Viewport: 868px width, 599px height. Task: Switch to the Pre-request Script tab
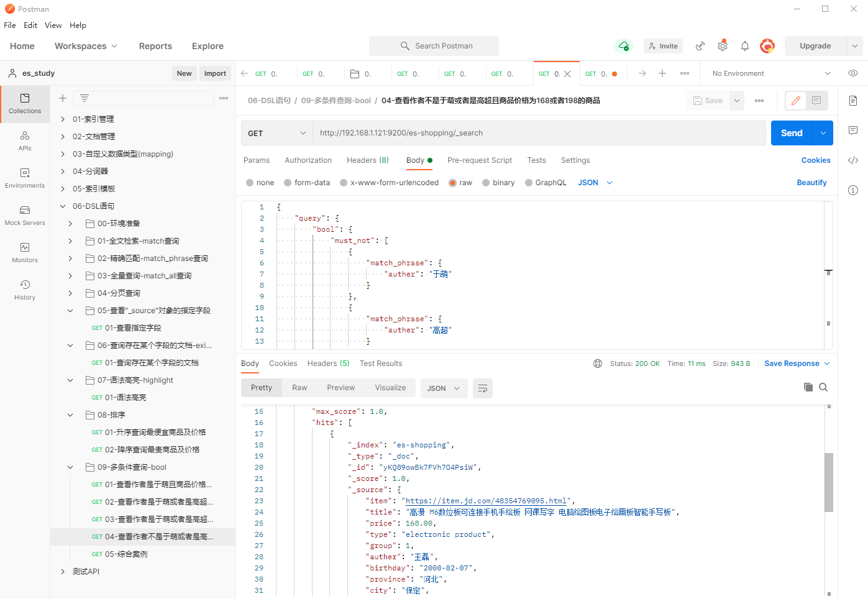(x=479, y=160)
